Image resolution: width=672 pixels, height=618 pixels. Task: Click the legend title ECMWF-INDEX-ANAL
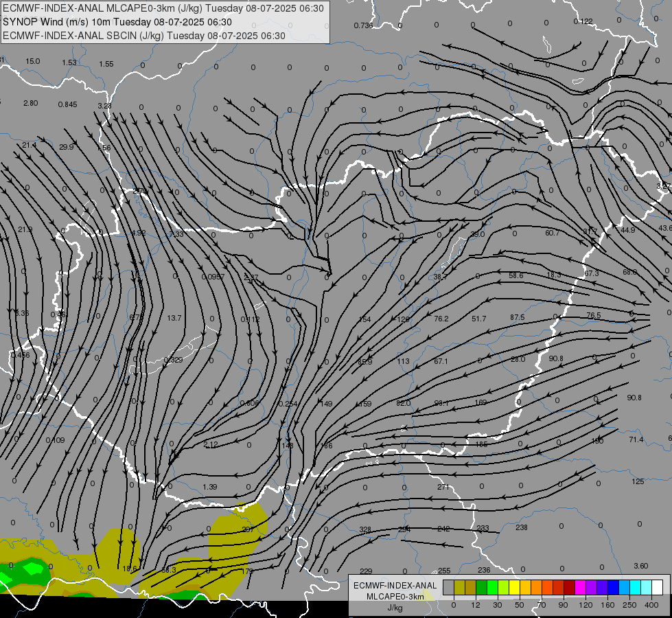click(x=395, y=586)
